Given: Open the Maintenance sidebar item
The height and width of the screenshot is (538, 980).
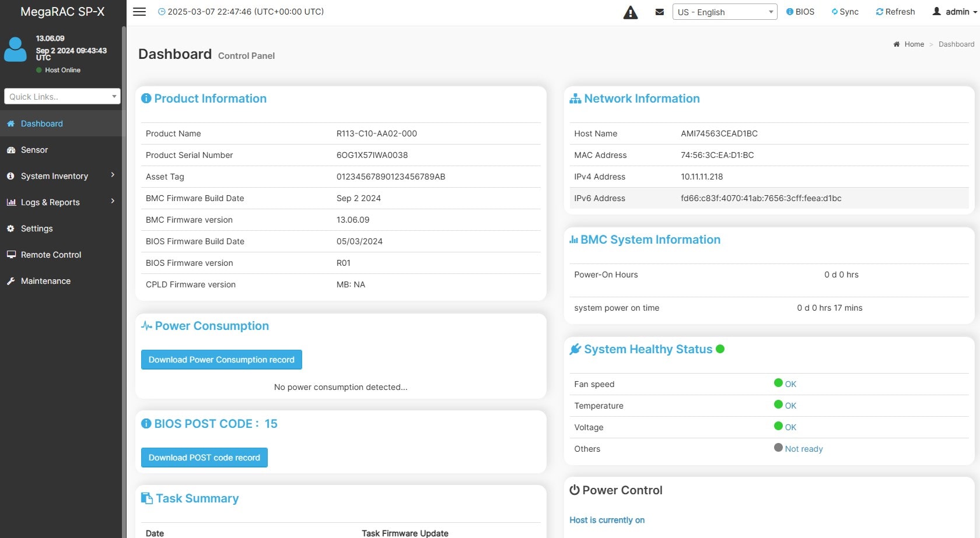Looking at the screenshot, I should (x=45, y=281).
